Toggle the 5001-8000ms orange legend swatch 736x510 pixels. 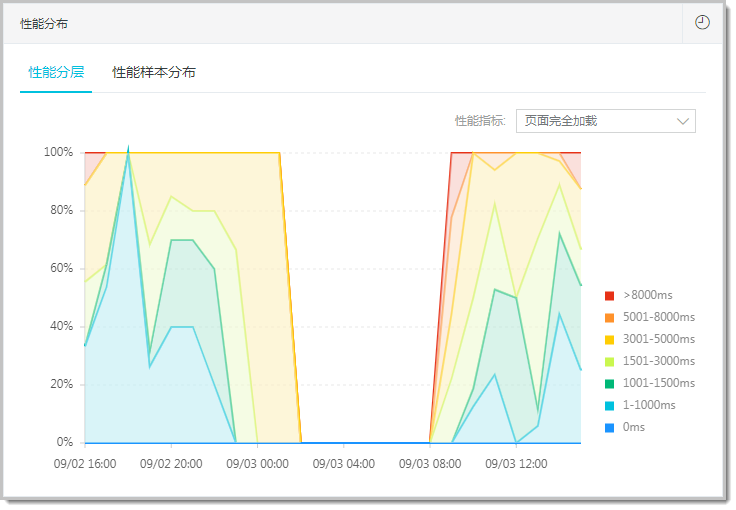(609, 318)
